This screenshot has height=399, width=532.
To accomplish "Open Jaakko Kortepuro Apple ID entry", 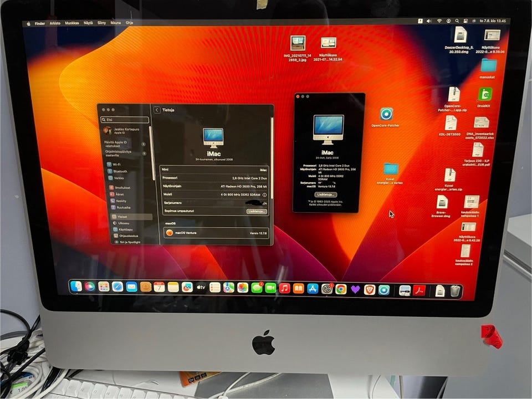I will tap(122, 131).
